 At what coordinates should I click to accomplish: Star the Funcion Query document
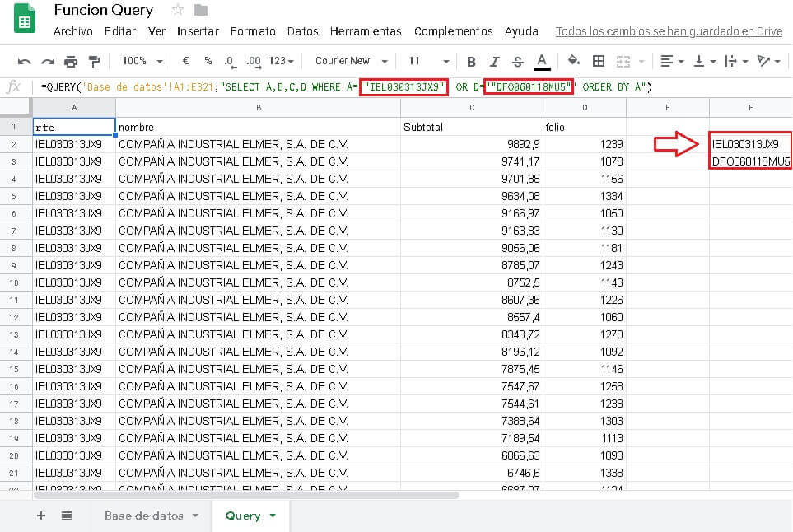pyautogui.click(x=178, y=10)
